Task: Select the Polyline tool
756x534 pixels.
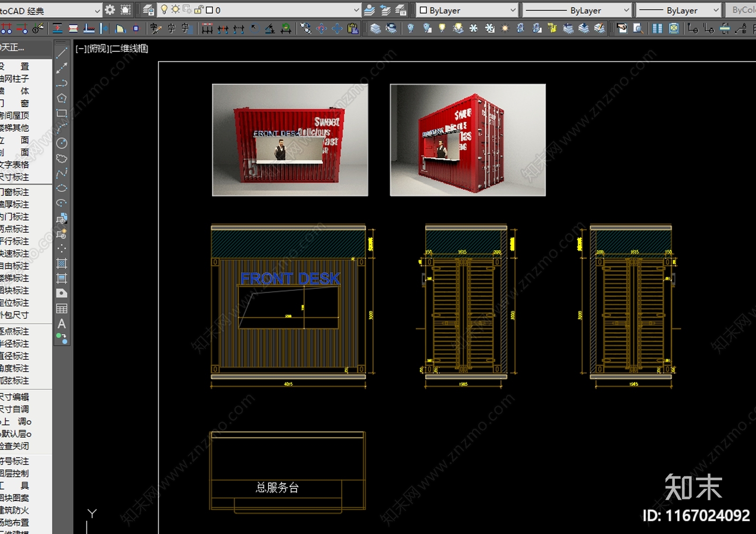Action: tap(61, 83)
